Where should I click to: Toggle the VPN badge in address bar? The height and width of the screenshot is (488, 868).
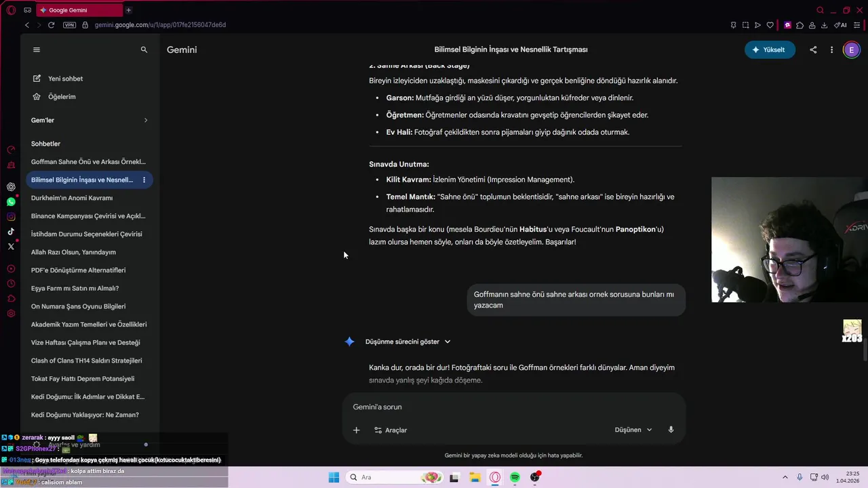click(69, 25)
